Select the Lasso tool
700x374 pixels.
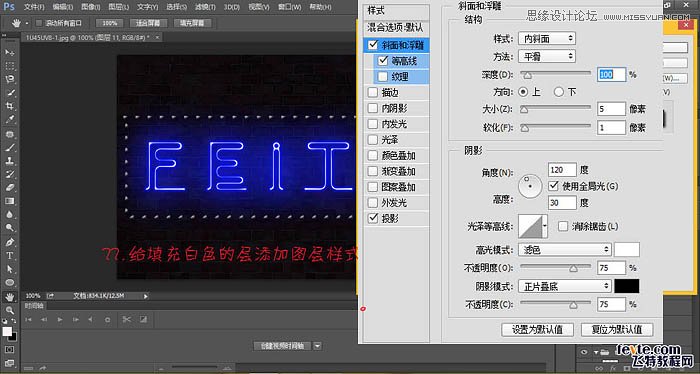[10, 79]
